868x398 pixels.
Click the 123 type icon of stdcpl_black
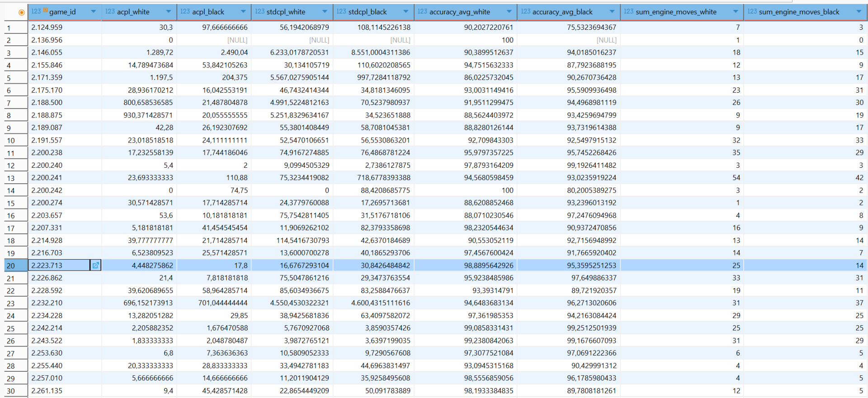click(x=341, y=11)
